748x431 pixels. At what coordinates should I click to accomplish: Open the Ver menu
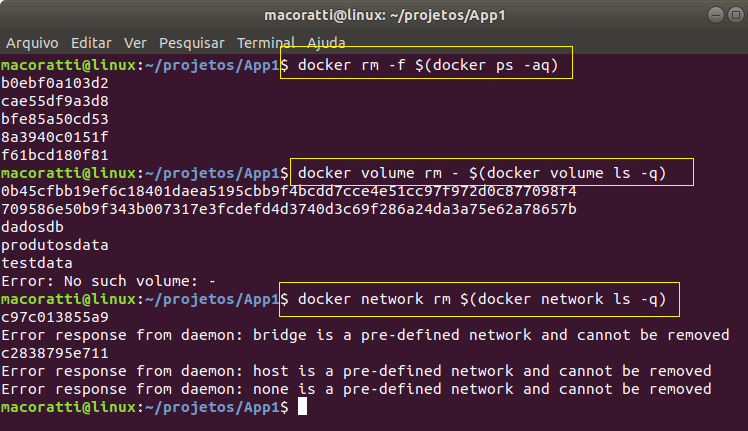[135, 43]
